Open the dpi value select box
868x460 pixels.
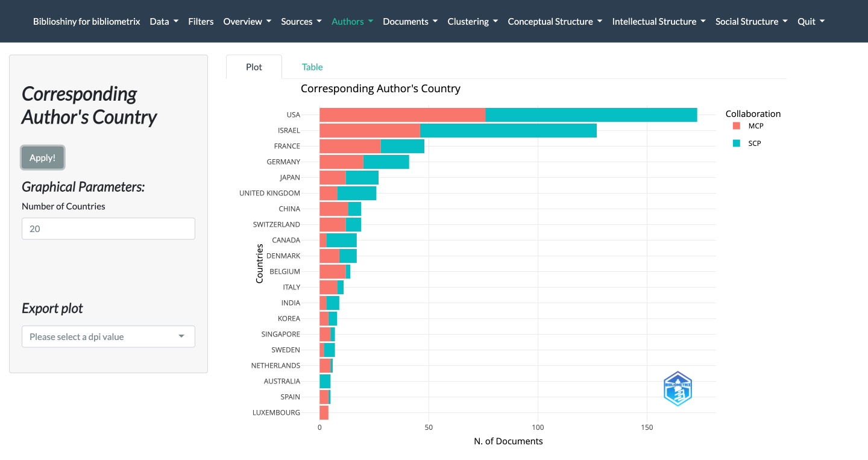click(x=108, y=336)
